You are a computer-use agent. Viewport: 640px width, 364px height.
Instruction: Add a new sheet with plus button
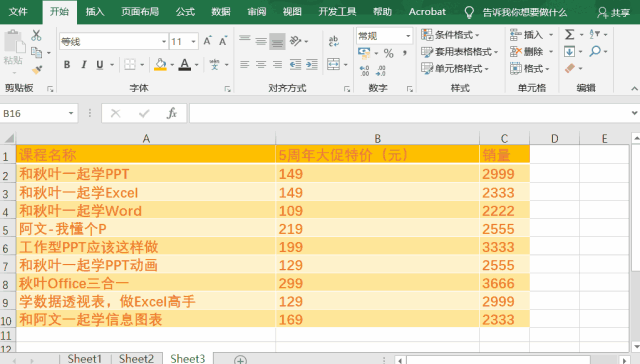point(240,360)
